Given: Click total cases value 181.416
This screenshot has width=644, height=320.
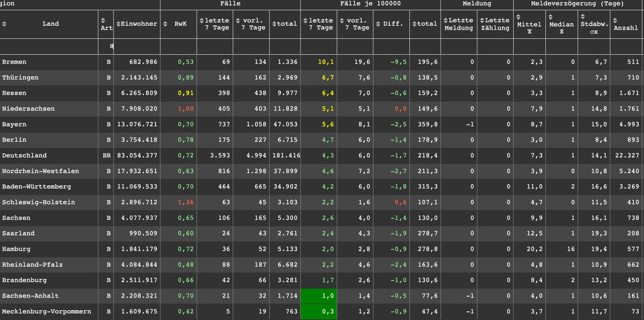Looking at the screenshot, I should point(287,156).
